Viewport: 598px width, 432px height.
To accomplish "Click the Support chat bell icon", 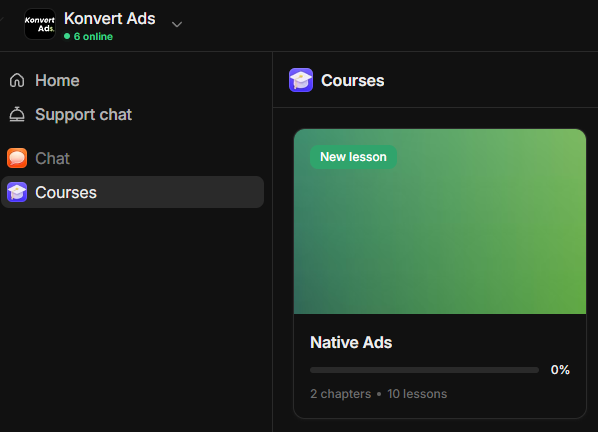I will [17, 114].
